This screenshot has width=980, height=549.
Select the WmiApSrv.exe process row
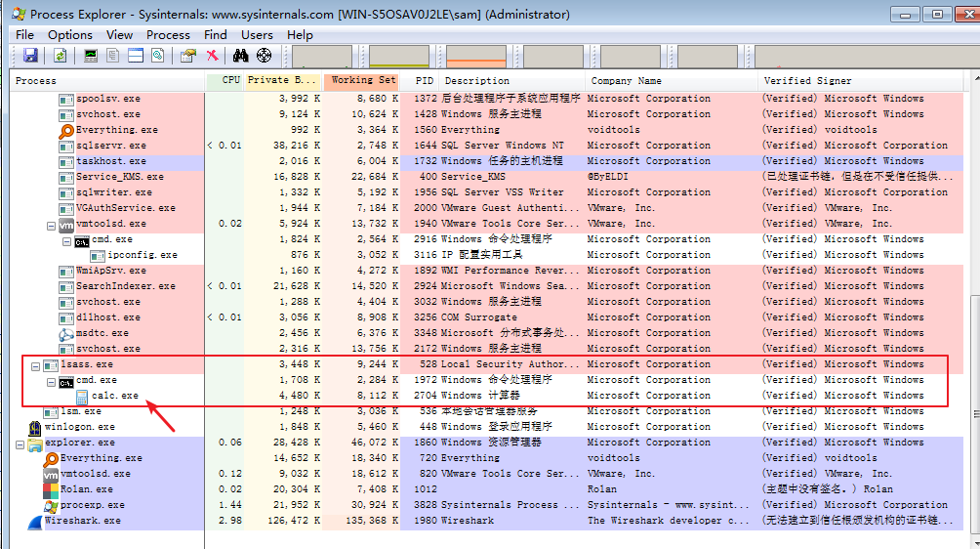tap(486, 271)
